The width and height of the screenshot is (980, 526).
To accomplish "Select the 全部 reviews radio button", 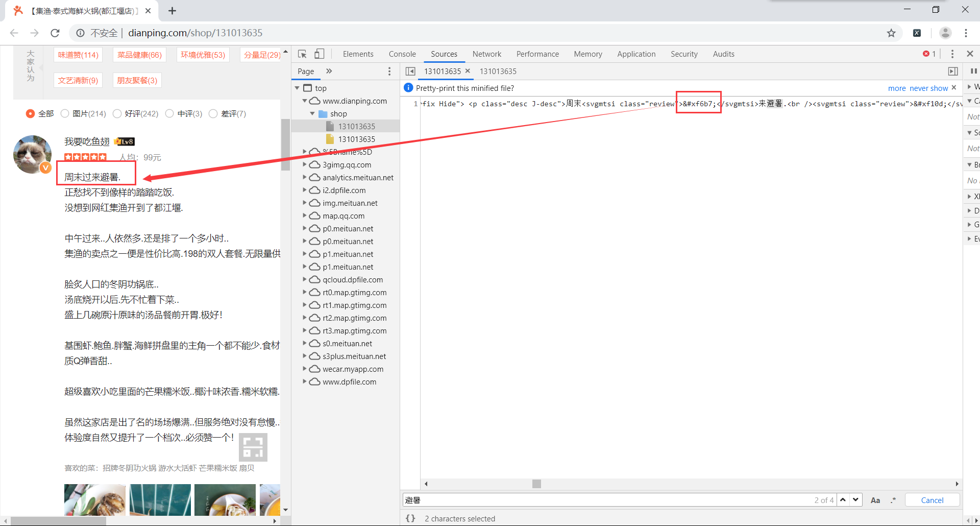I will click(30, 113).
